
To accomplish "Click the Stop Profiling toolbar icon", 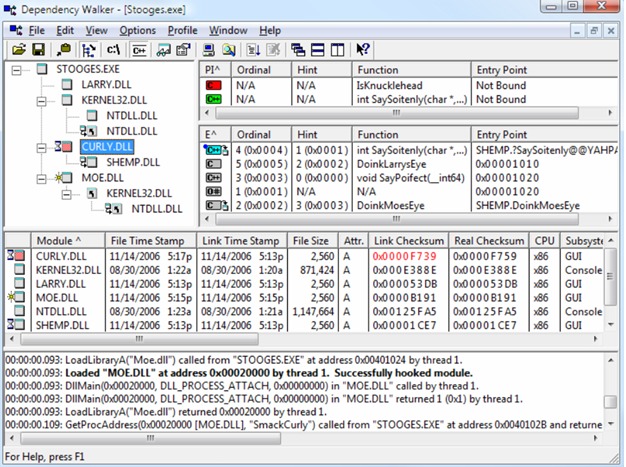I will (x=273, y=50).
